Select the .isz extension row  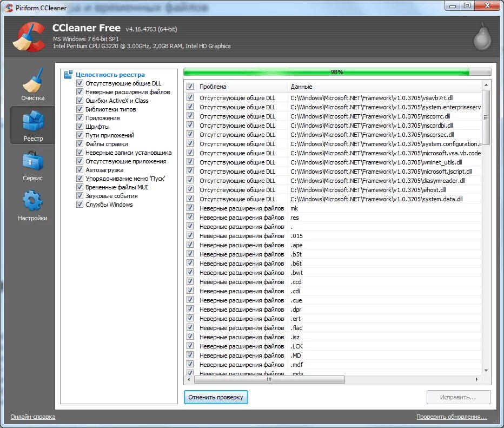click(333, 337)
